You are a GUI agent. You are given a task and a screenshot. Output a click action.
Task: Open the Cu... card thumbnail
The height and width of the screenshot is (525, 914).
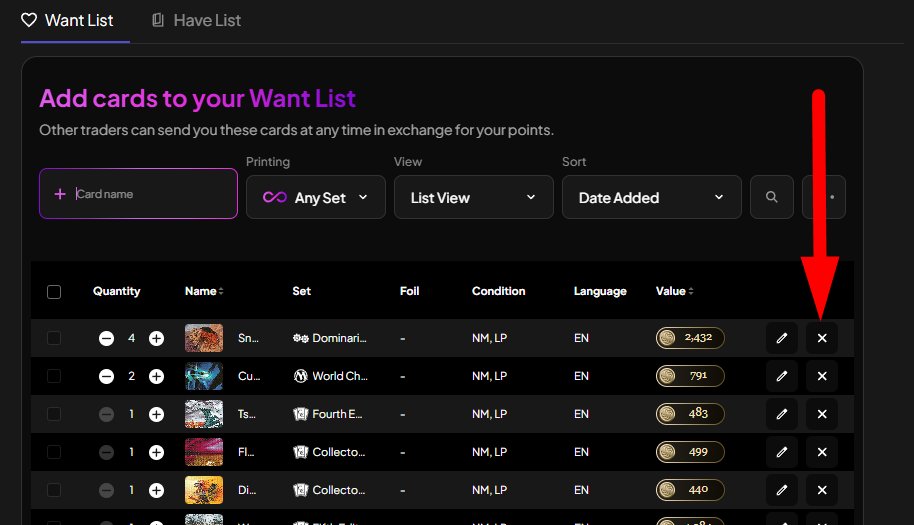coord(204,376)
